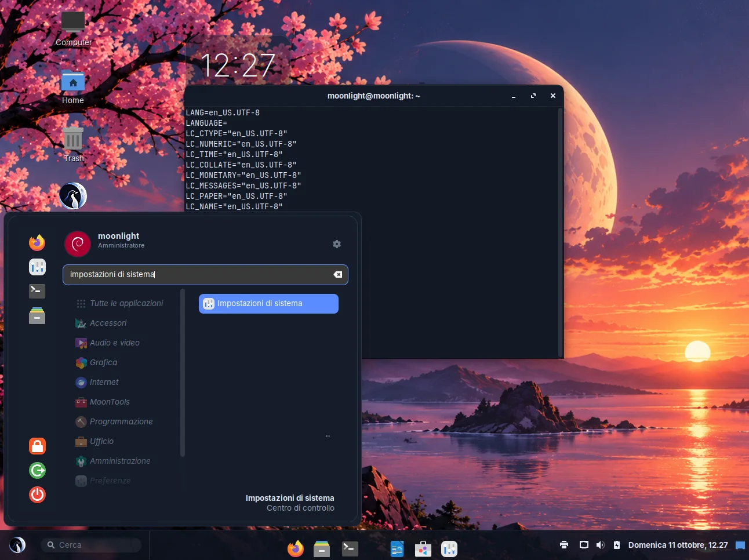Open the software store taskbar icon
Viewport: 749px width, 560px height.
point(423,548)
